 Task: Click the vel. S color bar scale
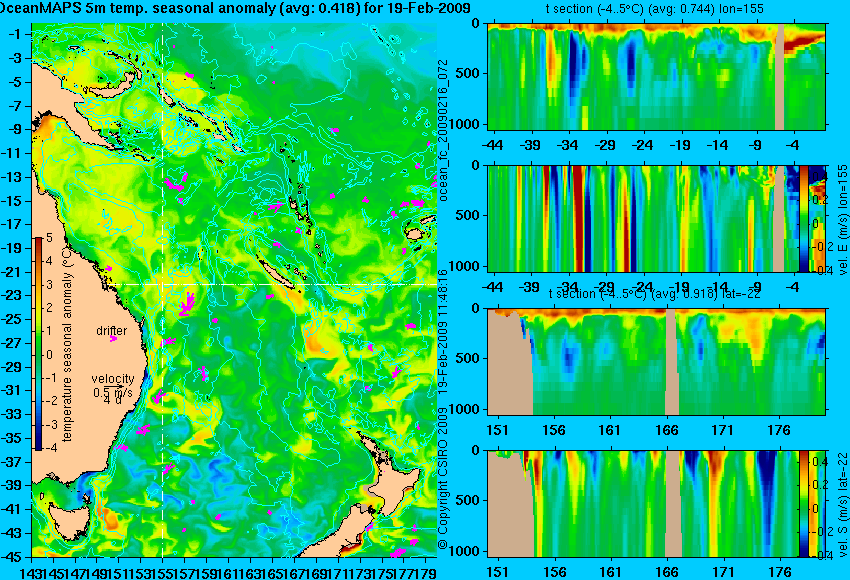pos(803,504)
